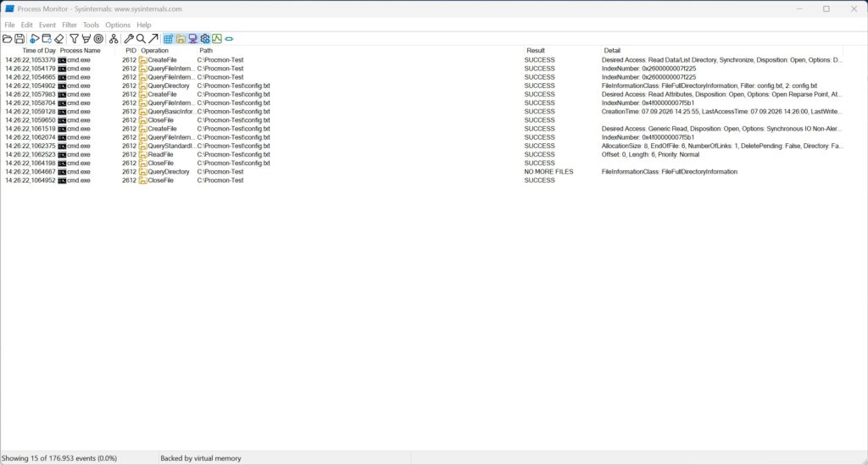The image size is (868, 465).
Task: Jump to object arrow icon
Action: pyautogui.click(x=153, y=39)
